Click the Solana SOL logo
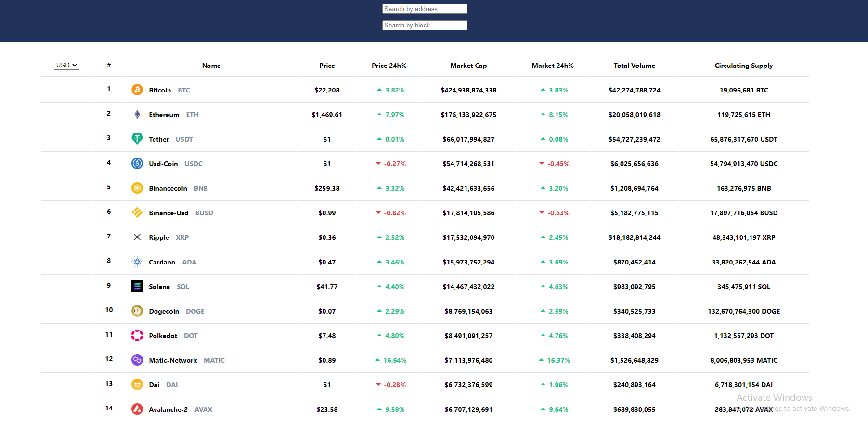 (x=137, y=286)
